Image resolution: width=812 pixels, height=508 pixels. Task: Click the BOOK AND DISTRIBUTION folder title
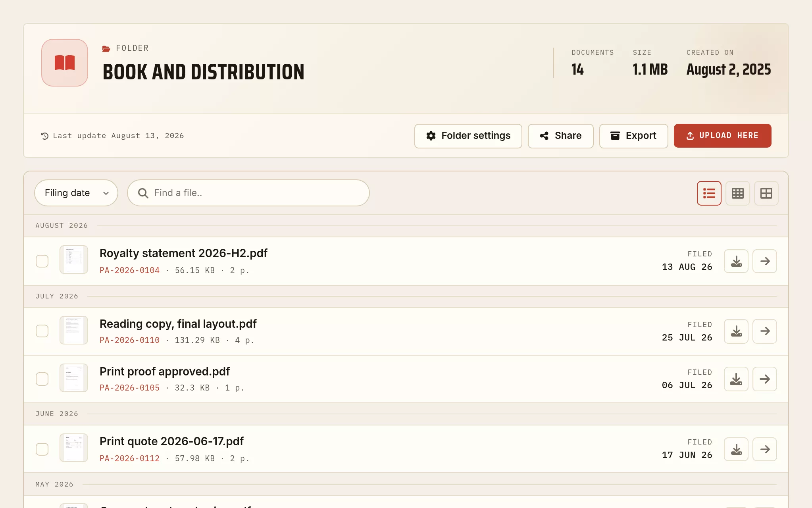pos(204,72)
